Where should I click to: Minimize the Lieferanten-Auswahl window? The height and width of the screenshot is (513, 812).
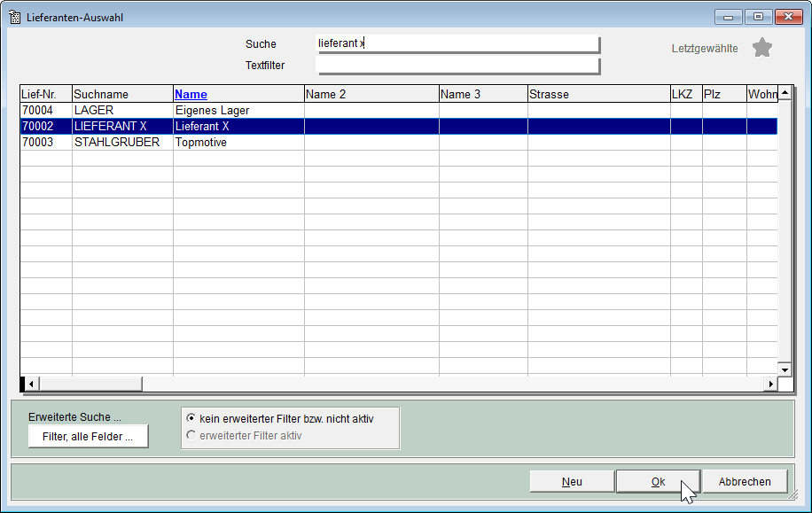pos(728,17)
